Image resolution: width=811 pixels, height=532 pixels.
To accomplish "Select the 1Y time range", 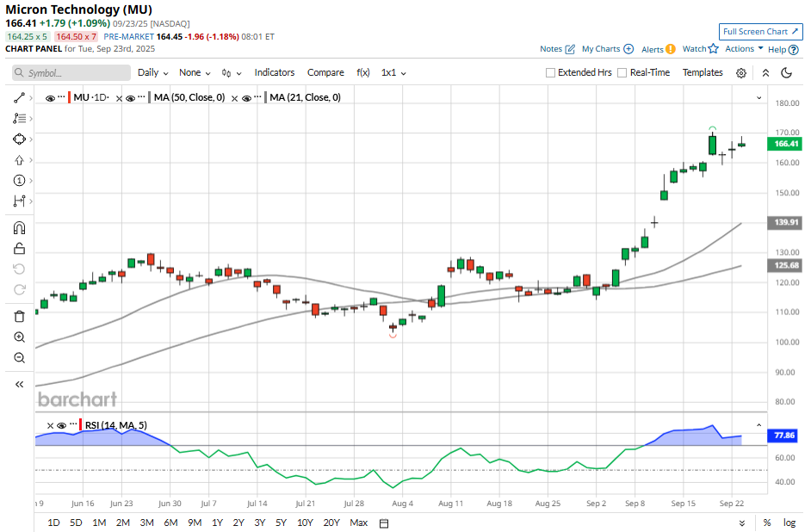I will [x=217, y=523].
